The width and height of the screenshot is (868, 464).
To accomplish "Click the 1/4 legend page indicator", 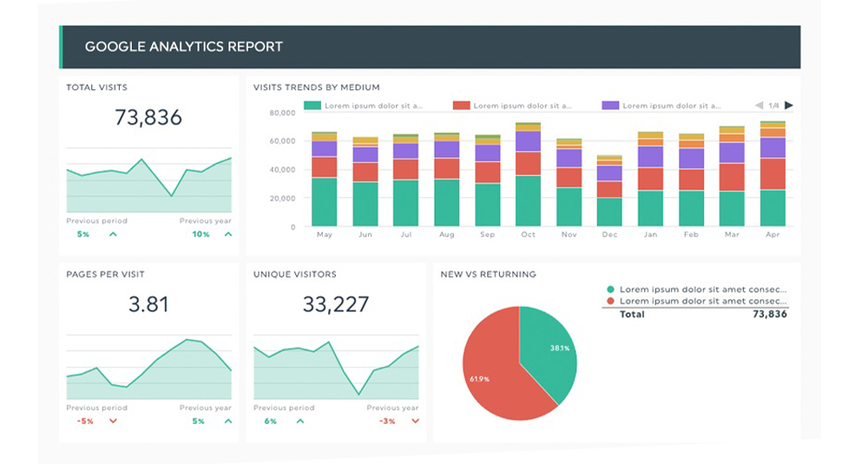I will (774, 105).
